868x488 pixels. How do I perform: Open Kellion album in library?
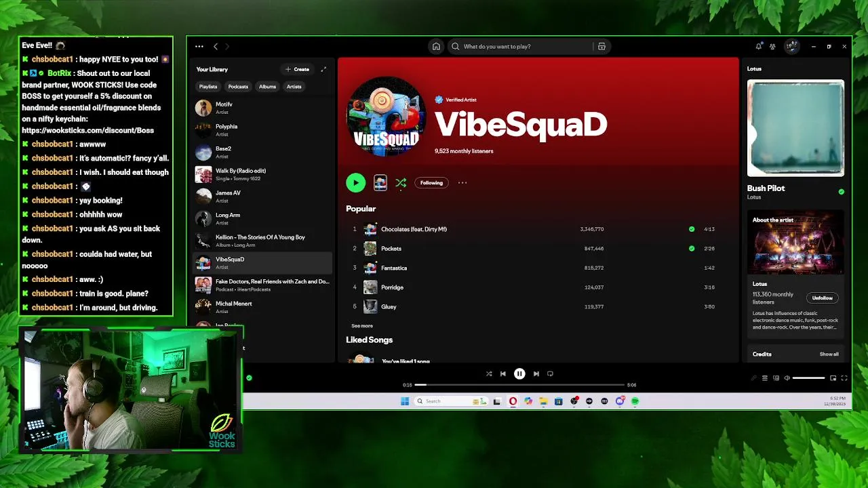pos(262,241)
